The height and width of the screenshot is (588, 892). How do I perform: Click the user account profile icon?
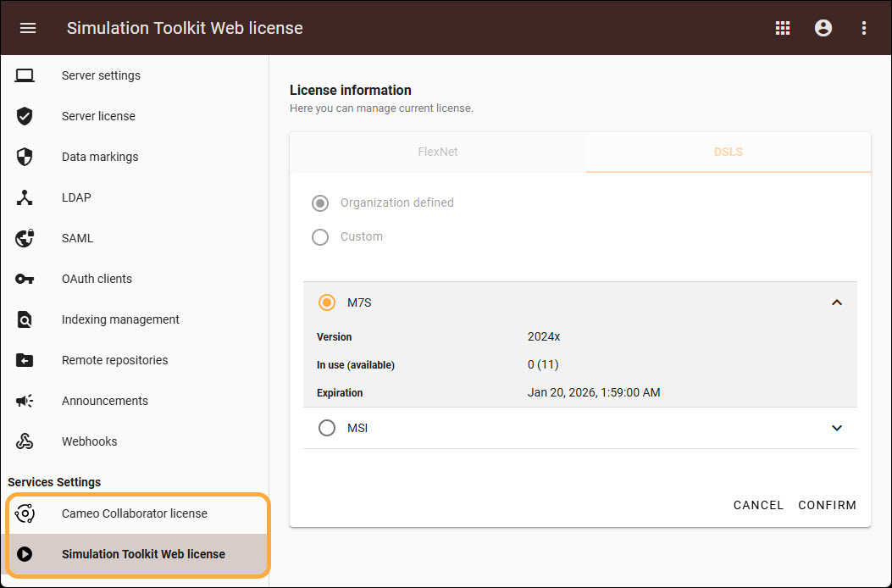coord(823,28)
